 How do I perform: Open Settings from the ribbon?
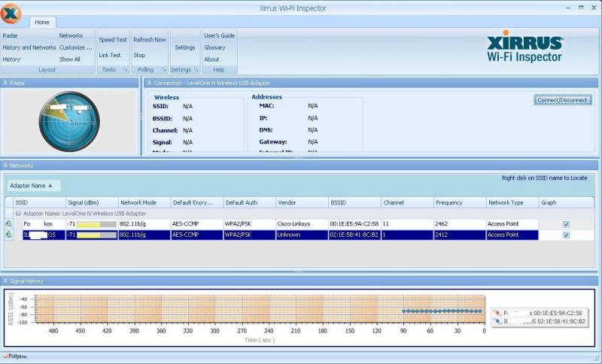point(185,47)
